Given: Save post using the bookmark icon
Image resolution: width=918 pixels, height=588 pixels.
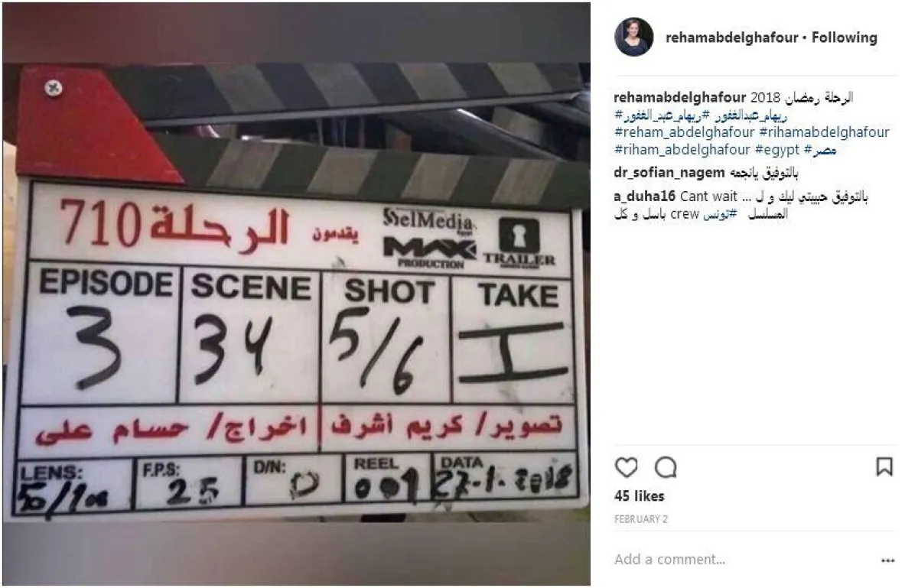Looking at the screenshot, I should pos(884,467).
